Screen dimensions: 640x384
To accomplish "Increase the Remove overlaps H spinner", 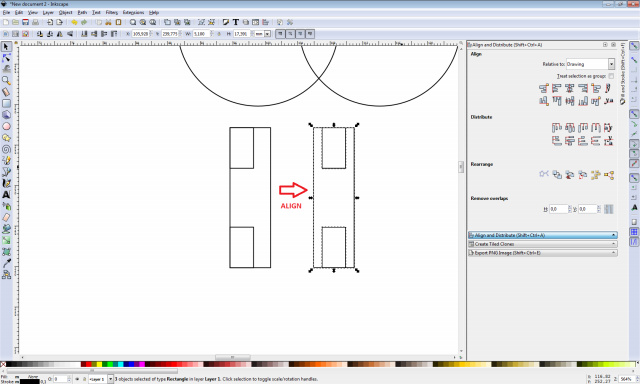I will [x=570, y=207].
